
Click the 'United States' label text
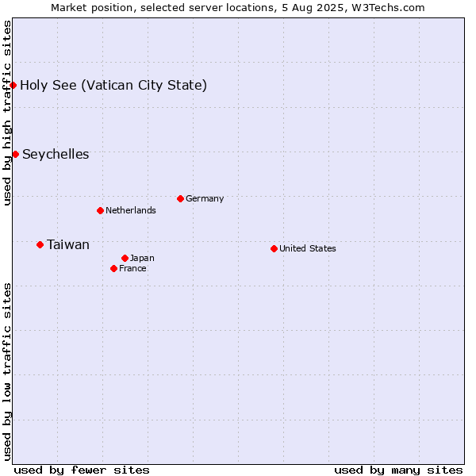pyautogui.click(x=308, y=248)
